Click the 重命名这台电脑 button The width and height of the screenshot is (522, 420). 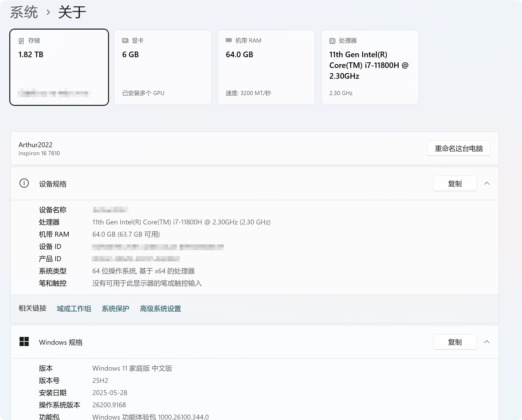(459, 148)
